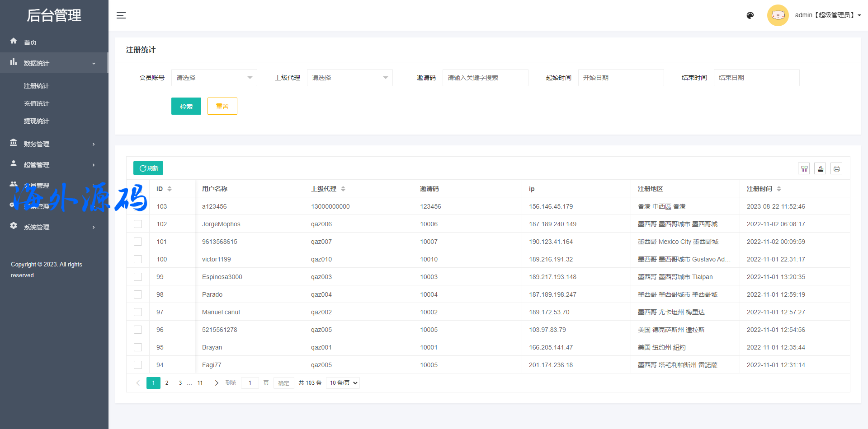The height and width of the screenshot is (429, 868).
Task: Go to pagination page 2
Action: coord(167,383)
